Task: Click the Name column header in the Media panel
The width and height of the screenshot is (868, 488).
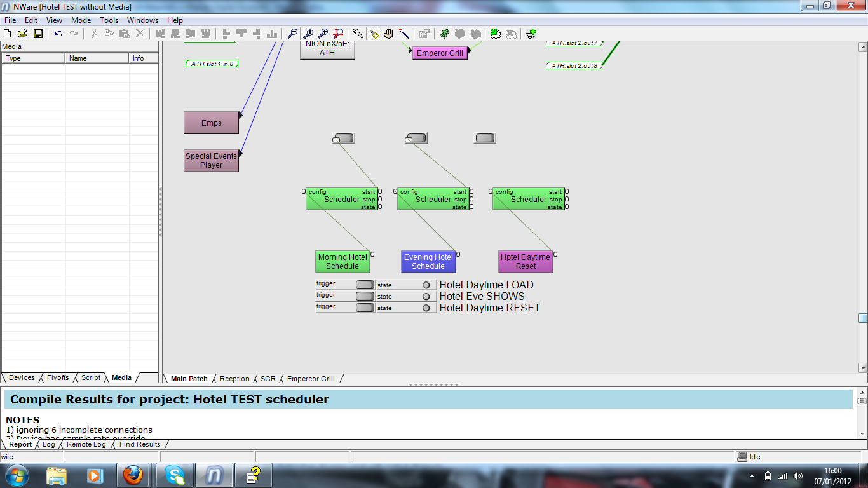Action: [97, 58]
